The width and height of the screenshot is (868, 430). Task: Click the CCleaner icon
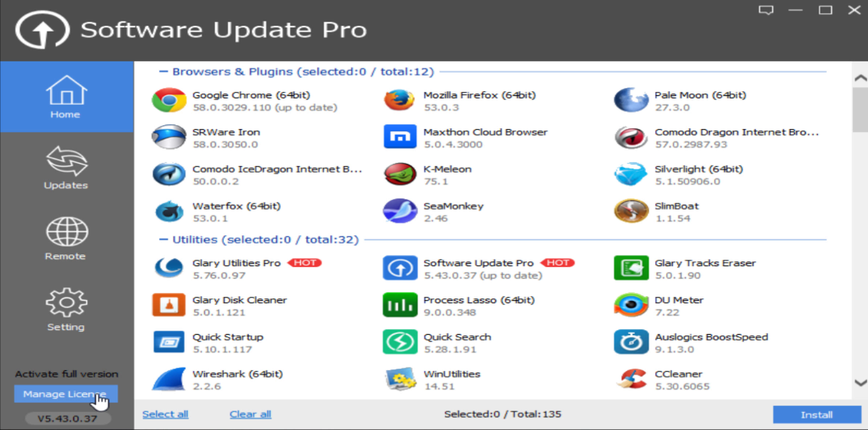[x=631, y=379]
